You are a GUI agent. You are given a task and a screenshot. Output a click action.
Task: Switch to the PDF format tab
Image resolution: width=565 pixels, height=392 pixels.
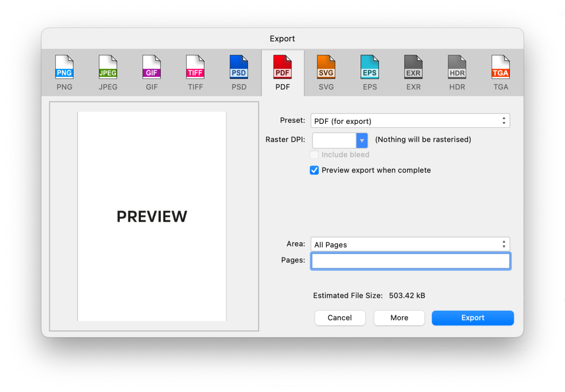point(282,72)
